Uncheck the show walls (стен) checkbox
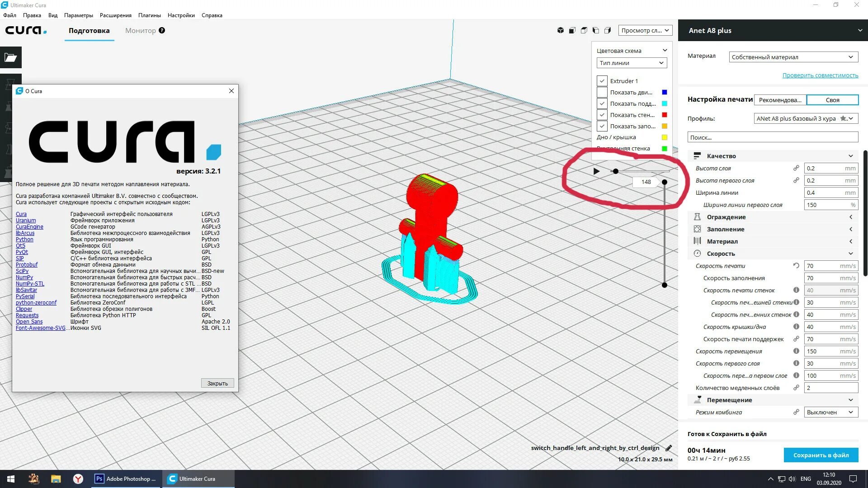Viewport: 868px width, 488px height. pos(602,115)
